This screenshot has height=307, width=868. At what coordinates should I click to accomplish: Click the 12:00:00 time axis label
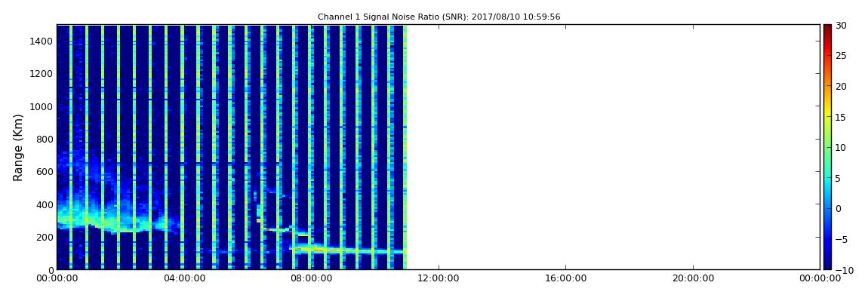(438, 279)
